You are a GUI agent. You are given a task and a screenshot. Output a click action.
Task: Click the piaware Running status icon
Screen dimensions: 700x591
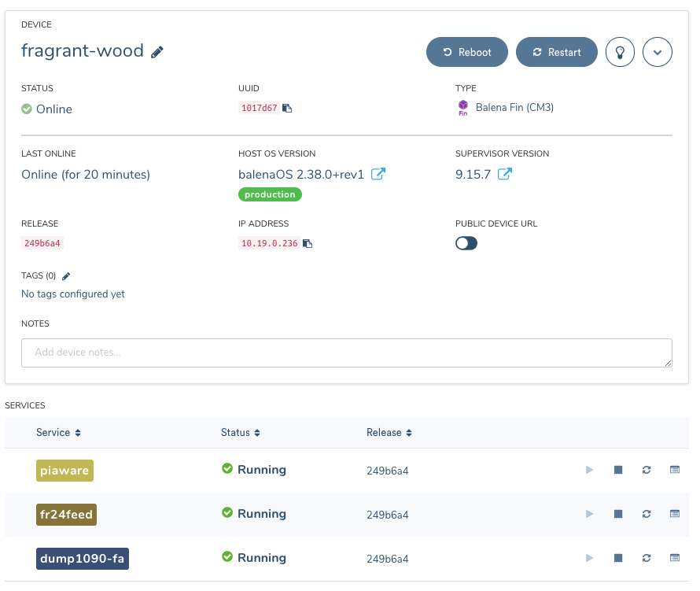tap(227, 468)
